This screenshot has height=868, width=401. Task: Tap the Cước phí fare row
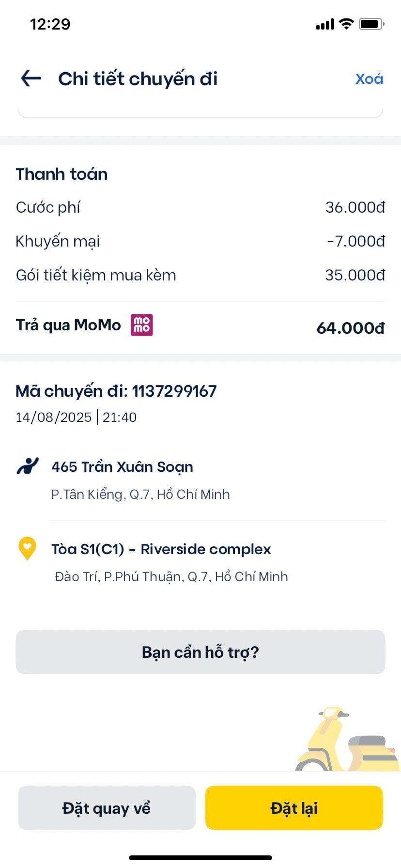[x=200, y=207]
